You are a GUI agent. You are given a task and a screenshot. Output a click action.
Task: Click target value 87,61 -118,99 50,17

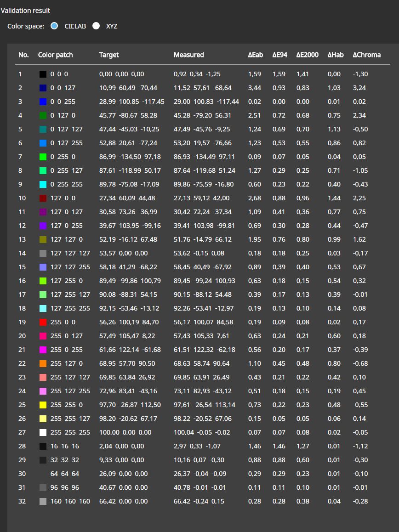point(130,170)
